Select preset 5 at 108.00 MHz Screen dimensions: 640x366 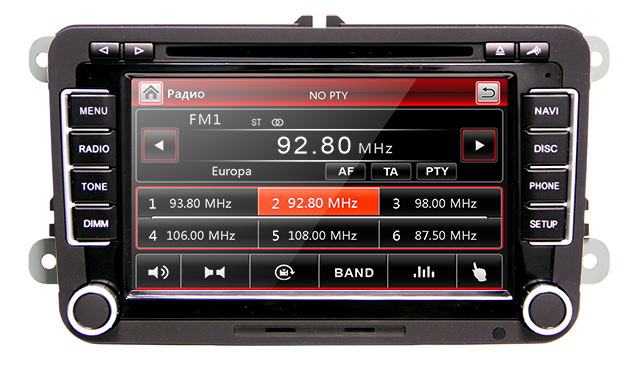pyautogui.click(x=319, y=235)
